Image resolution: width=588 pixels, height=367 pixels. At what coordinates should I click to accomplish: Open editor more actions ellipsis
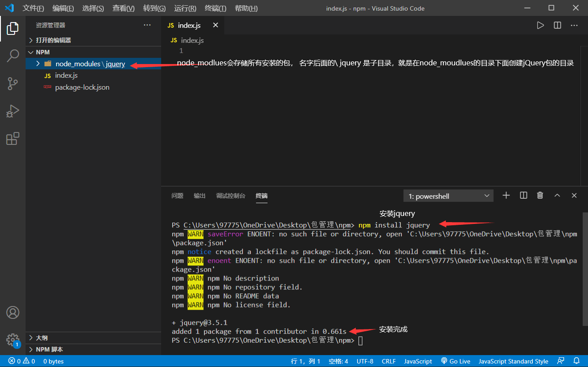click(x=574, y=25)
